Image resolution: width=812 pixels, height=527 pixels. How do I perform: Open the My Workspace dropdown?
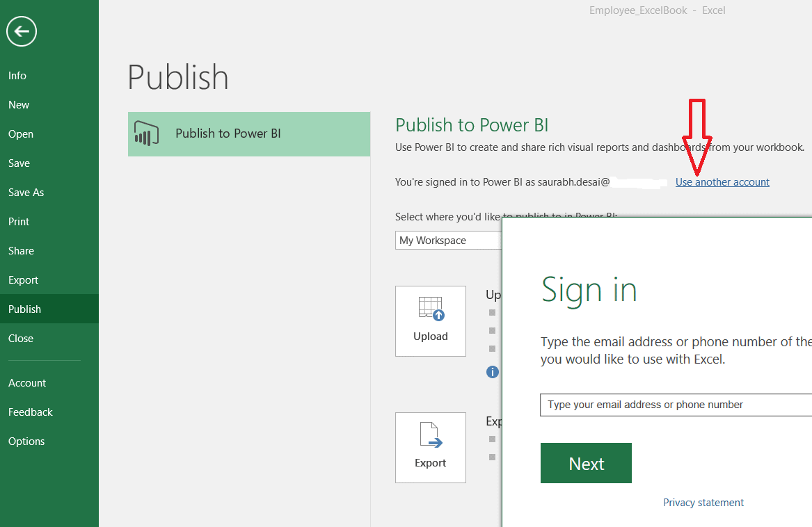coord(449,240)
